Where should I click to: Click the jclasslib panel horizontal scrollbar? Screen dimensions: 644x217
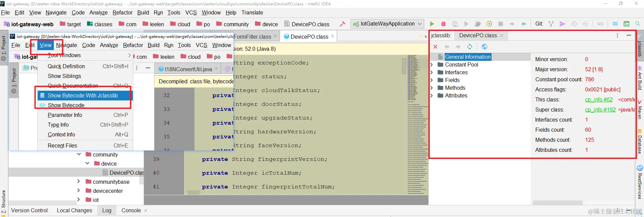[558, 203]
